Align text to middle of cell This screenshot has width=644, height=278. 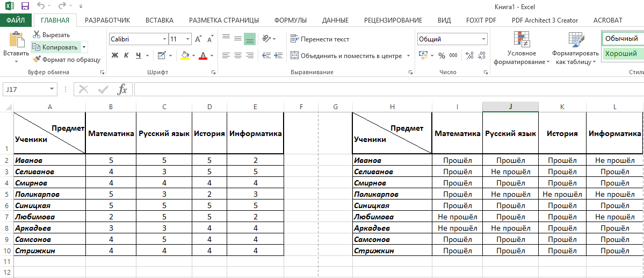click(238, 39)
